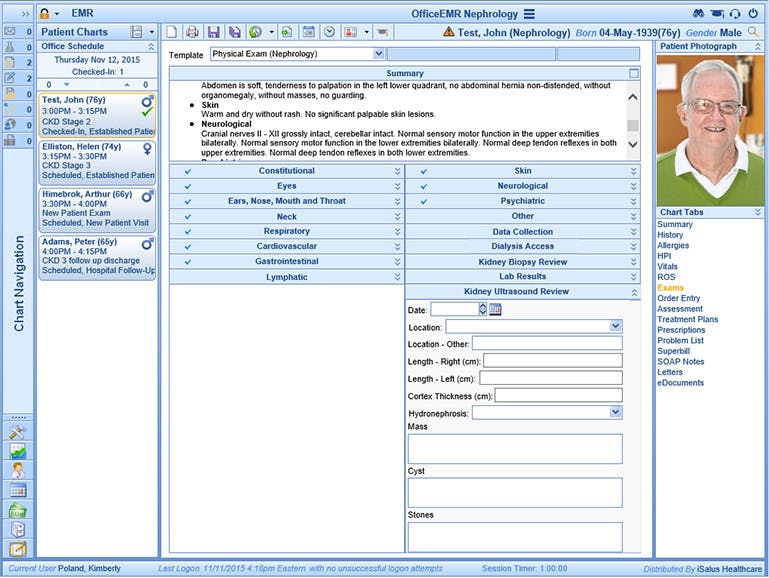Open the Prescriptions link in Chart Tabs
The height and width of the screenshot is (578, 769).
681,330
